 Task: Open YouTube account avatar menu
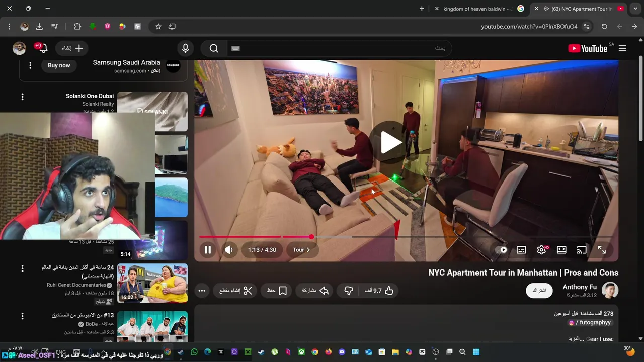click(19, 48)
